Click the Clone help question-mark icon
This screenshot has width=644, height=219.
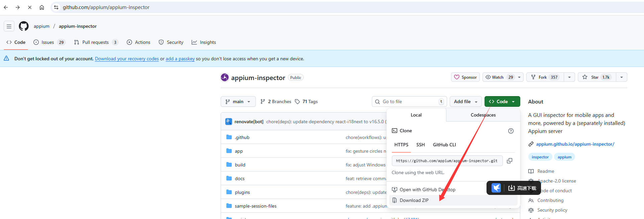click(x=511, y=131)
